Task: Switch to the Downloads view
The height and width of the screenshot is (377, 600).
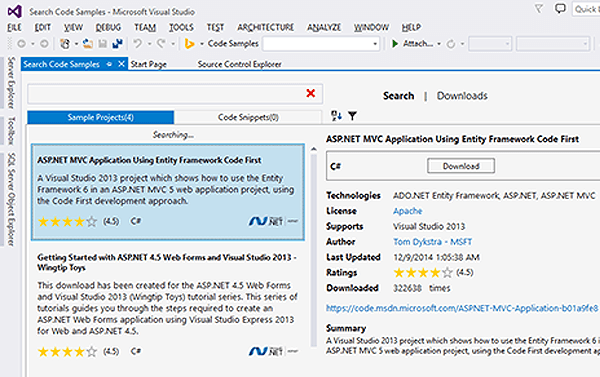Action: (x=462, y=96)
